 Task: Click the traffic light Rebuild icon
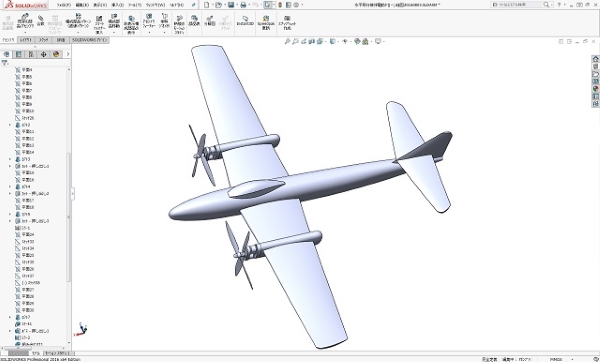(x=280, y=5)
